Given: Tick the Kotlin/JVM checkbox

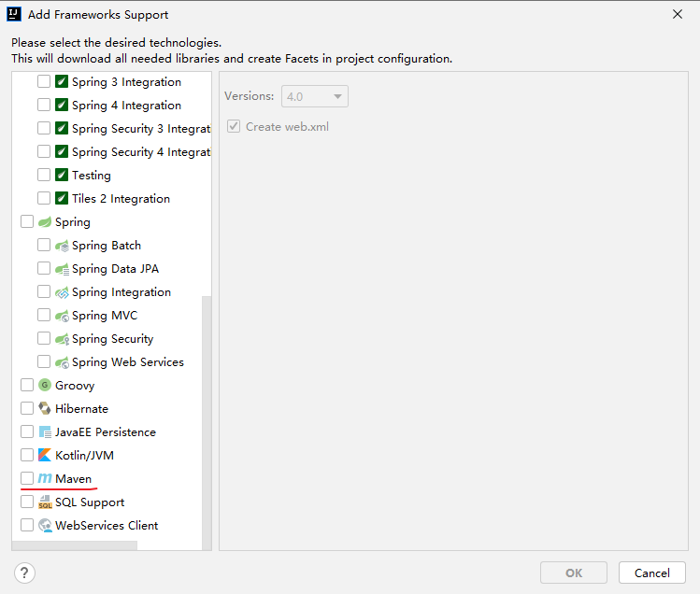Looking at the screenshot, I should coord(27,455).
